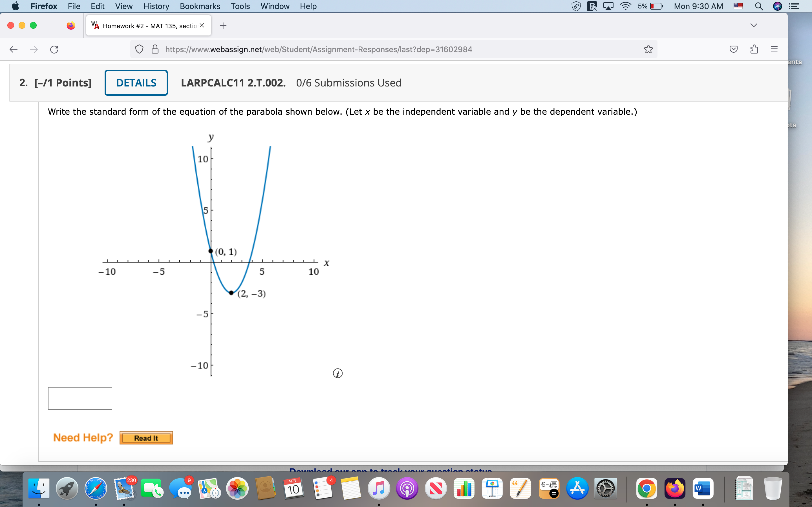Image resolution: width=812 pixels, height=507 pixels.
Task: Reload the current page
Action: tap(54, 49)
